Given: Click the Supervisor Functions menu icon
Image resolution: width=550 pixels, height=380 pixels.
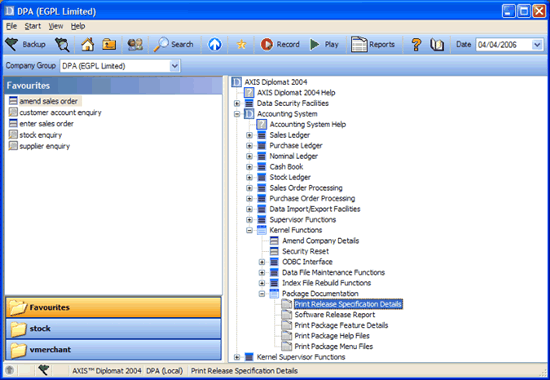Looking at the screenshot, I should coord(262,220).
